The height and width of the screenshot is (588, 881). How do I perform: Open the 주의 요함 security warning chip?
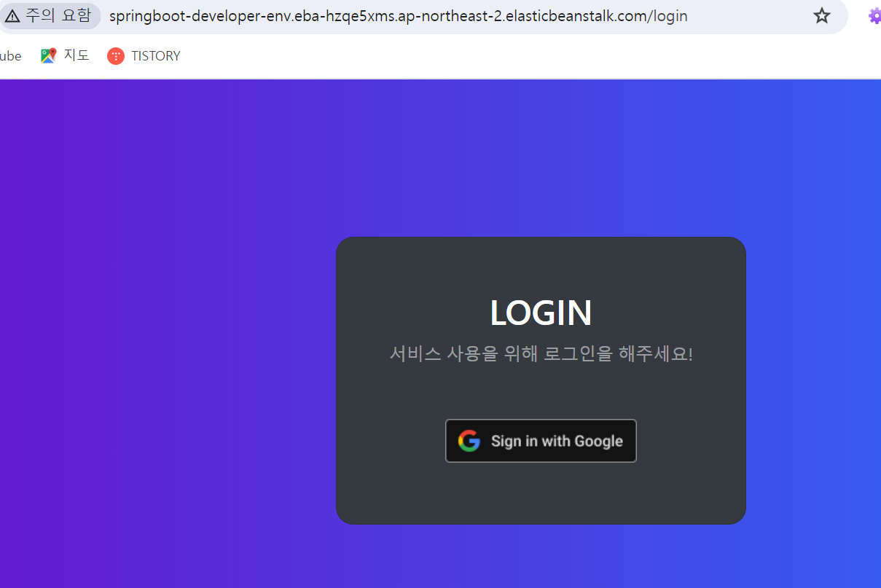(48, 16)
